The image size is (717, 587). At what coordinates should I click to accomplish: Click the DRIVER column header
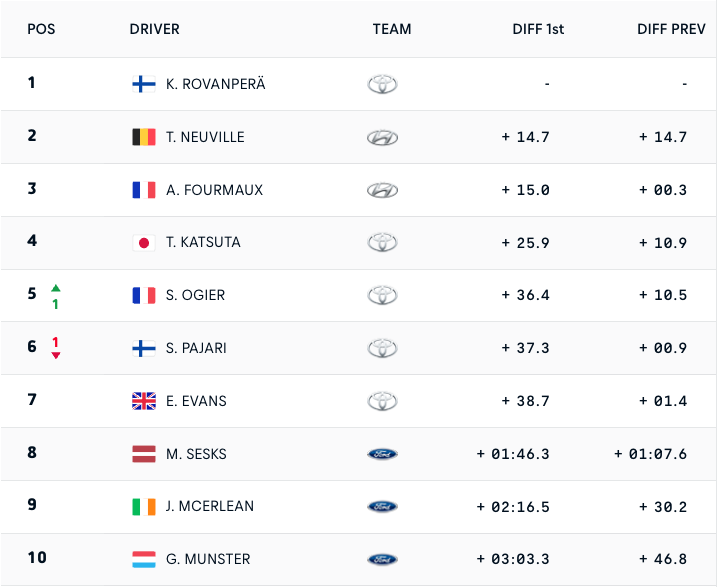(x=154, y=29)
